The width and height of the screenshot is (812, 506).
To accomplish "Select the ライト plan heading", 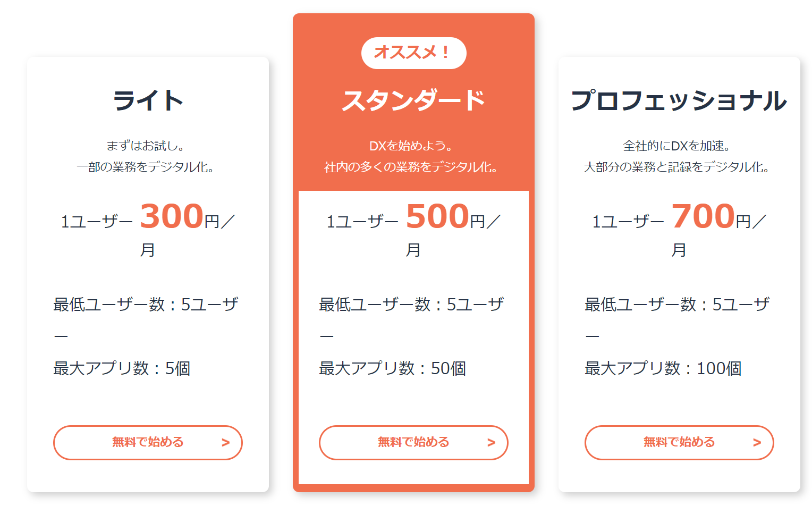I will point(148,100).
